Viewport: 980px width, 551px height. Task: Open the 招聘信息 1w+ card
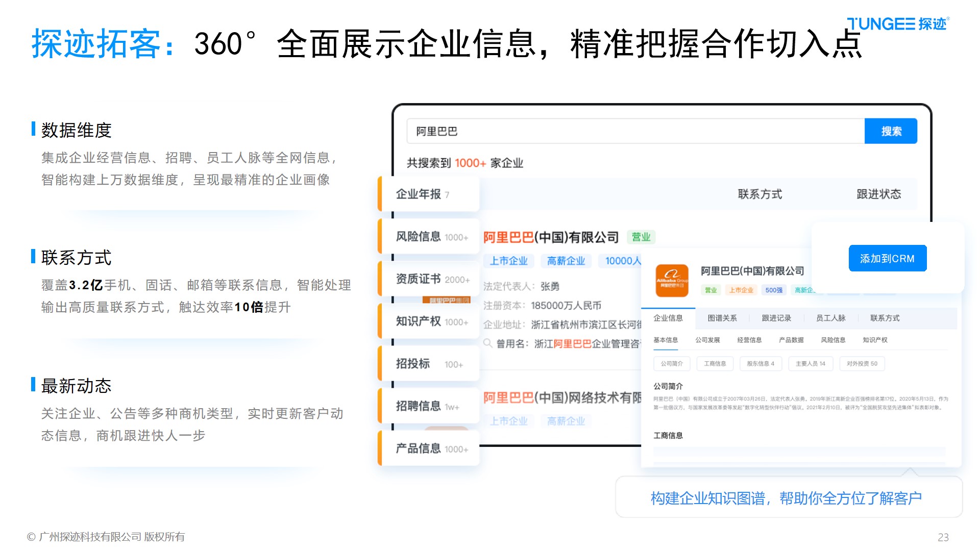click(429, 406)
